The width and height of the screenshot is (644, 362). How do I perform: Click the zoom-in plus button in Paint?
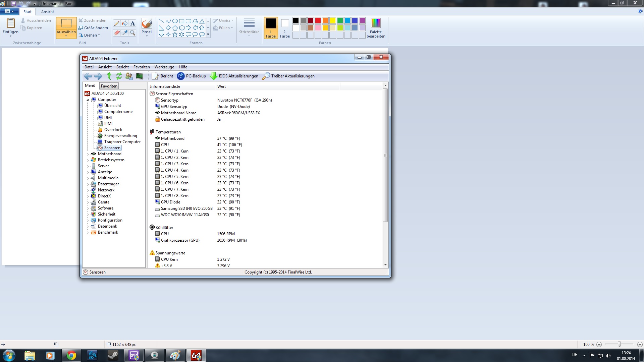(x=640, y=344)
